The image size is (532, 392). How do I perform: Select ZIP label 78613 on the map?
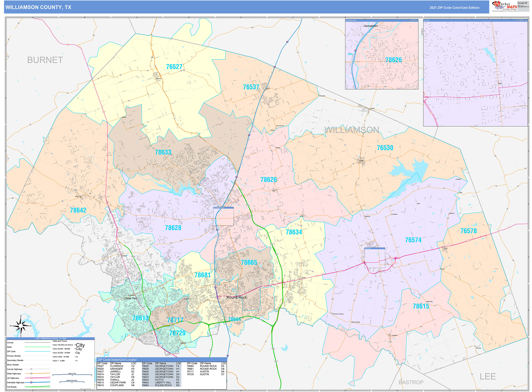click(140, 318)
